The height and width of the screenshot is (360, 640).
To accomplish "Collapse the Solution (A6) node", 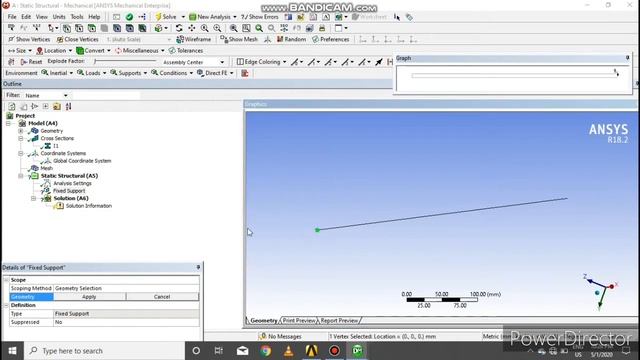I will pyautogui.click(x=33, y=198).
